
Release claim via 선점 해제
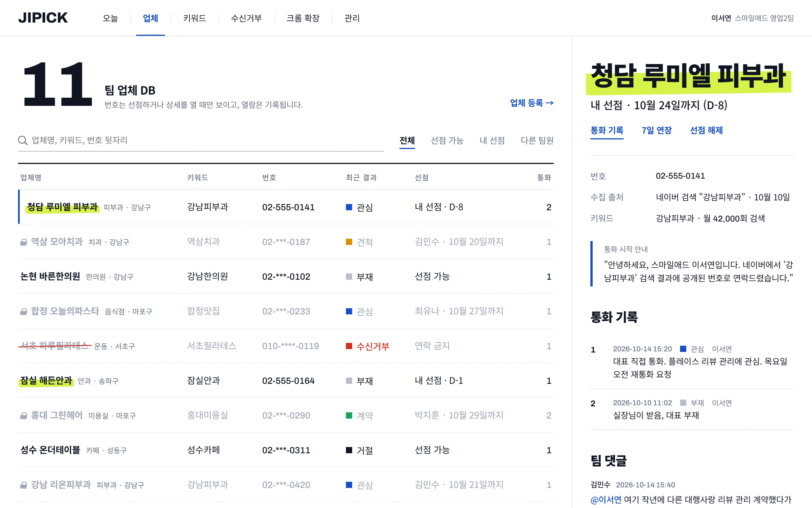coord(706,130)
